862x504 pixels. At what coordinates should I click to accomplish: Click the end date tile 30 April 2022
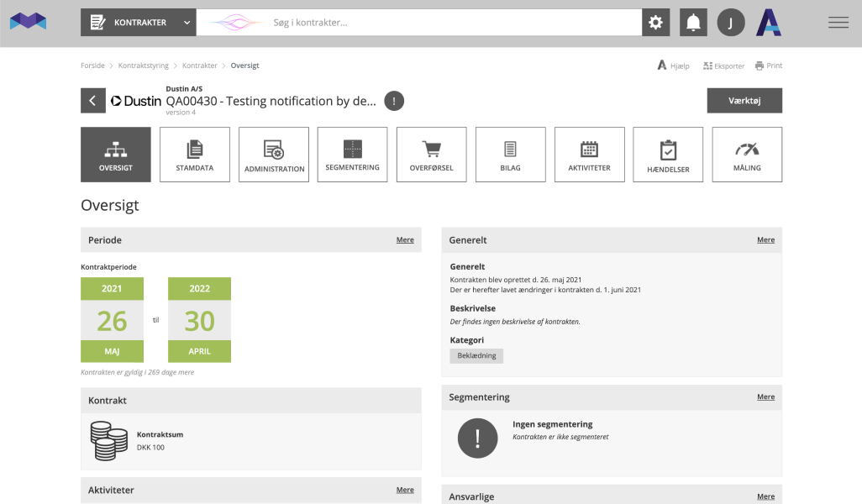pyautogui.click(x=200, y=320)
